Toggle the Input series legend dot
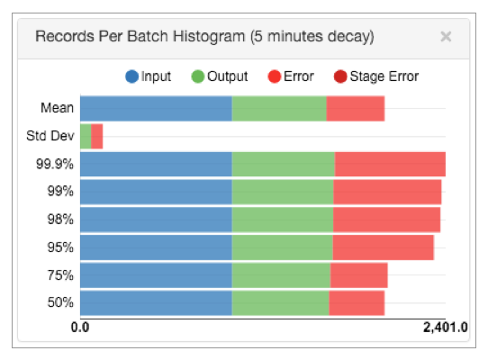488x360 pixels. 132,76
